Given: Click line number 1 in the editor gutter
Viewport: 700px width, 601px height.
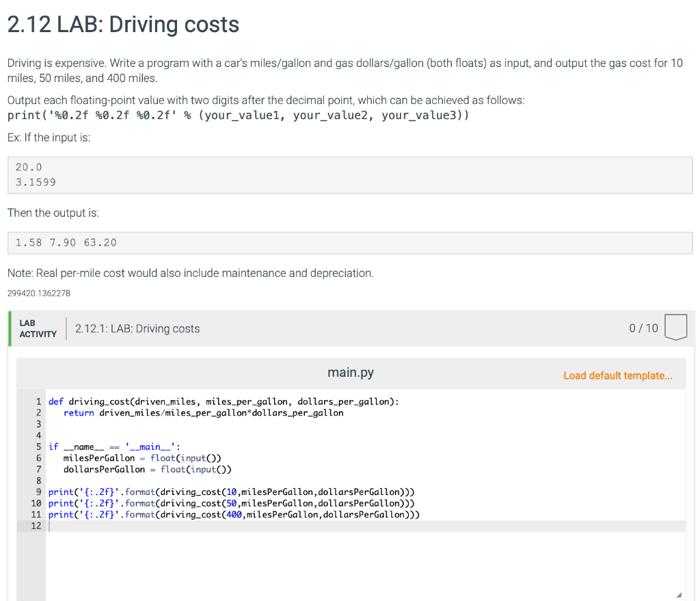Looking at the screenshot, I should tap(38, 401).
